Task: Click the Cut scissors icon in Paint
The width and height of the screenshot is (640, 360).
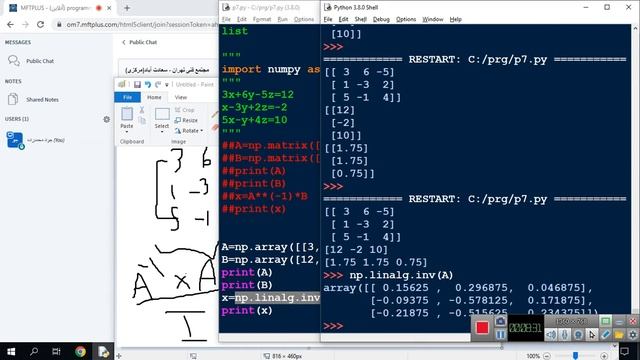Action: [x=142, y=110]
